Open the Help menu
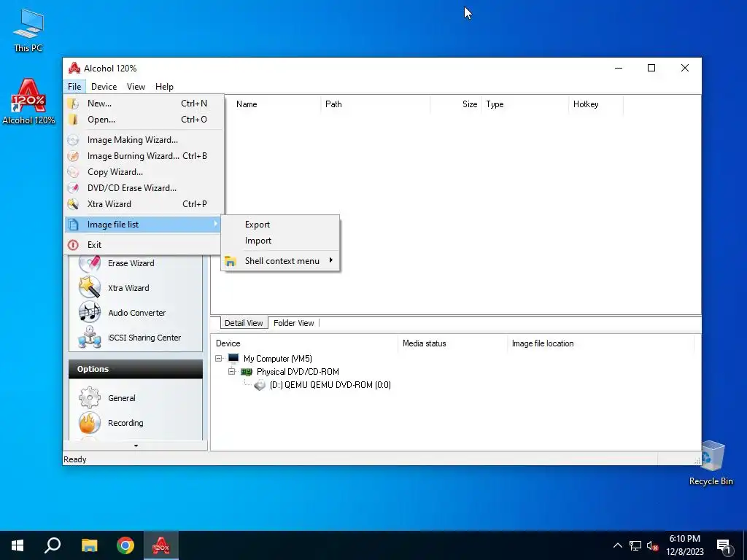 [x=164, y=87]
